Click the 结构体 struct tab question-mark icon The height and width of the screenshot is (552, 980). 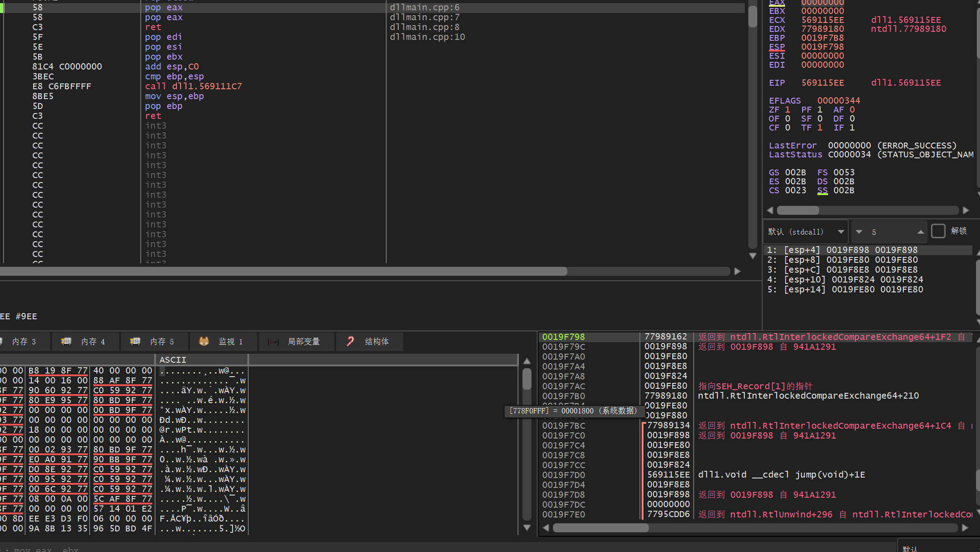[x=350, y=341]
